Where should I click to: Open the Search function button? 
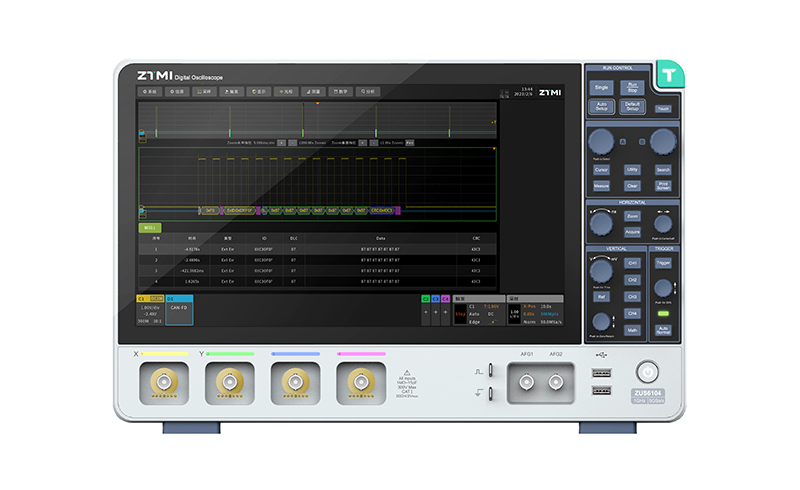[x=663, y=170]
